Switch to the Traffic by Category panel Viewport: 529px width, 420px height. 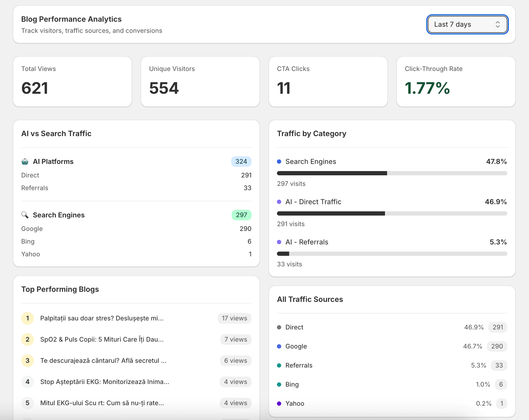(312, 134)
